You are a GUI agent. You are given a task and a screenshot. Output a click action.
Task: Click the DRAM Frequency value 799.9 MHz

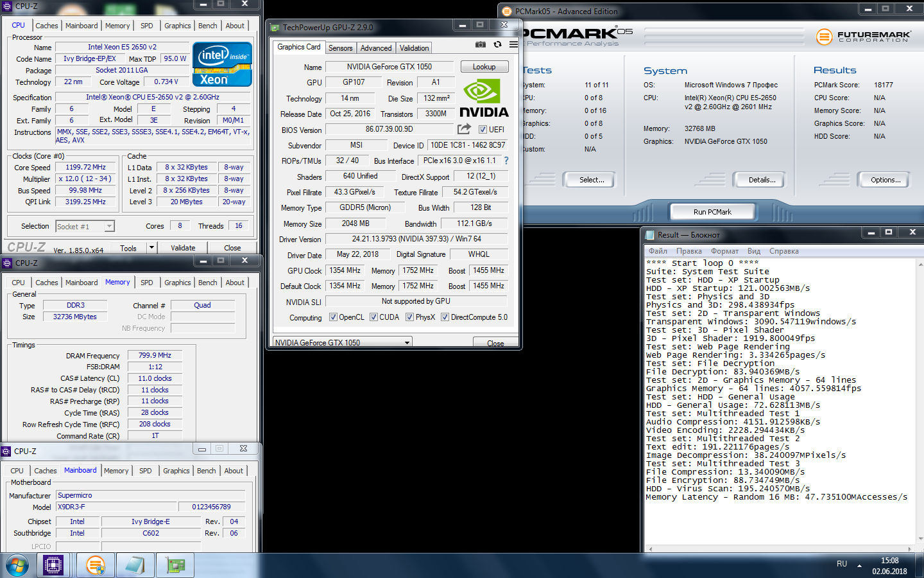[155, 355]
